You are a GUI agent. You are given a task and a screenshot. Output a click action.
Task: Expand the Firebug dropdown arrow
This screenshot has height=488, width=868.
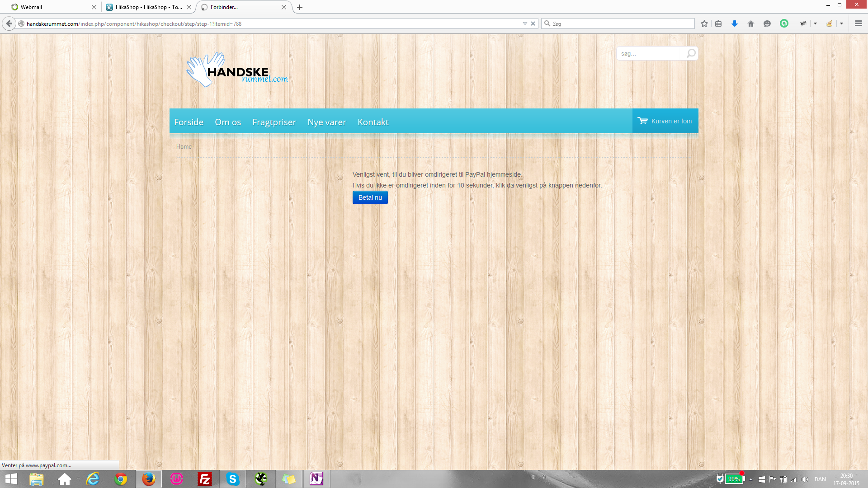click(x=815, y=23)
